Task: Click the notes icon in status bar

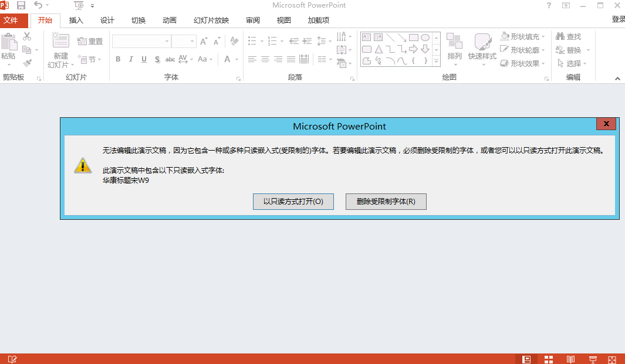Action: point(12,359)
